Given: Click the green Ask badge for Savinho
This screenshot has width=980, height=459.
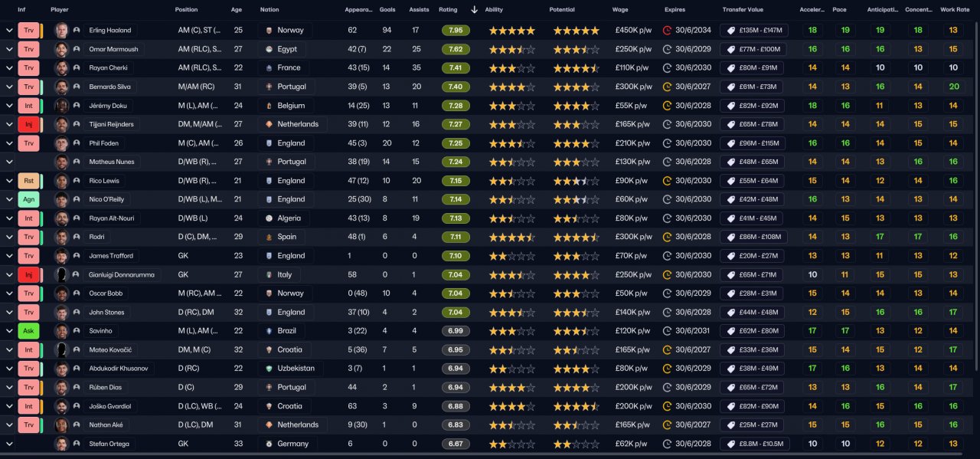Looking at the screenshot, I should point(28,331).
